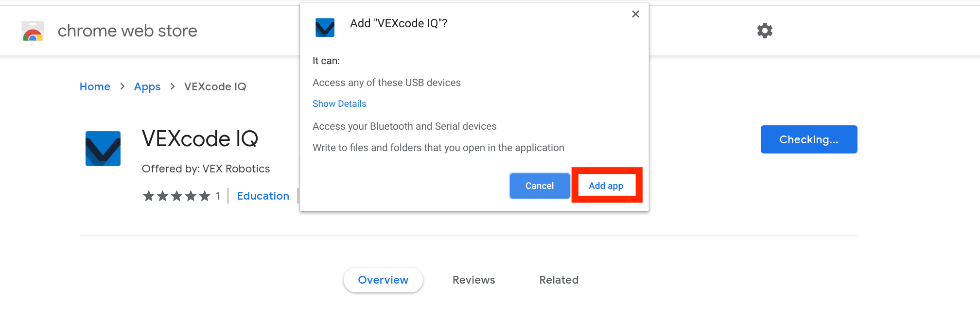Click the Education category link
980x323 pixels.
pos(263,196)
